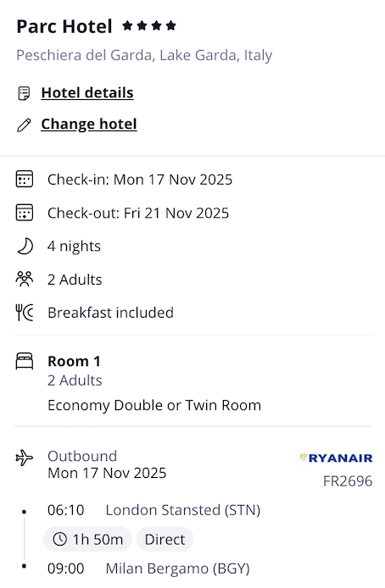Click the moon nights icon
Image resolution: width=385 pixels, height=588 pixels.
(25, 247)
